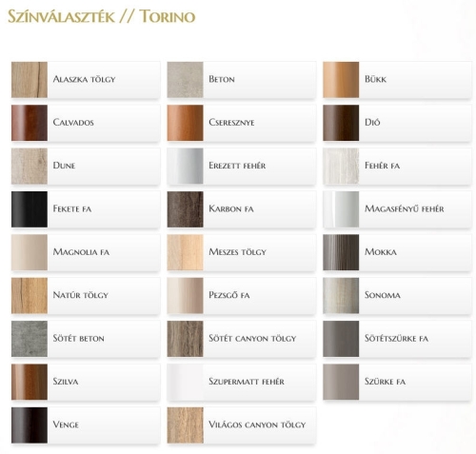Click the 'Sötétszürke fa' label text

[x=396, y=338]
